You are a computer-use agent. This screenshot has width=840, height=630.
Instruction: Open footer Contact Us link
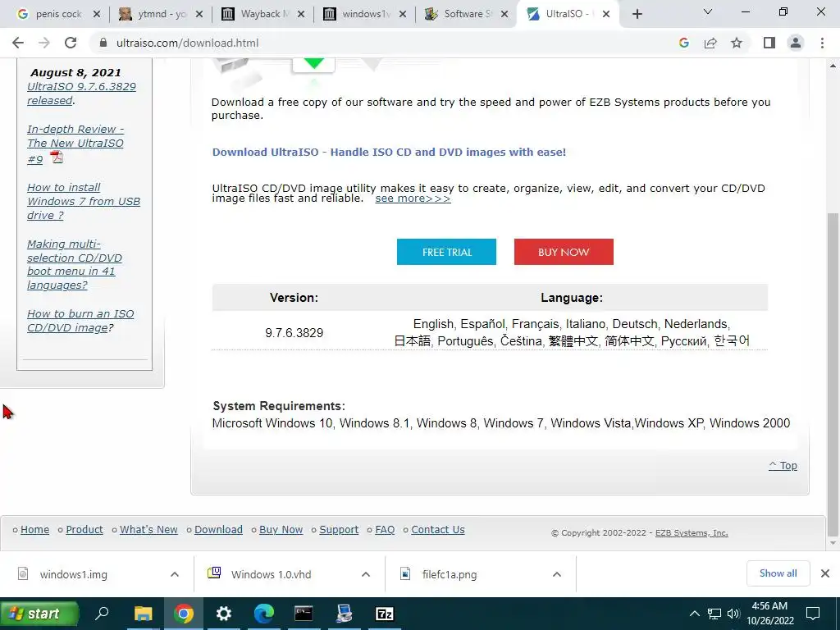pos(438,529)
